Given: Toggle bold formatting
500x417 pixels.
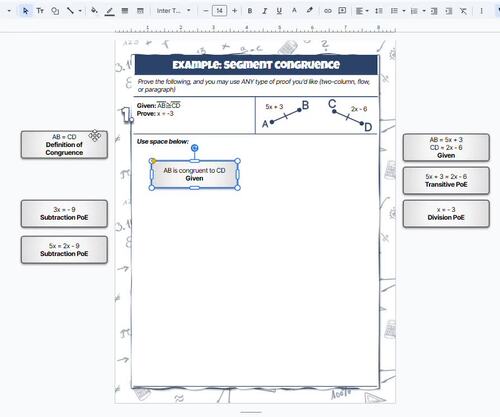Looking at the screenshot, I should pos(250,11).
